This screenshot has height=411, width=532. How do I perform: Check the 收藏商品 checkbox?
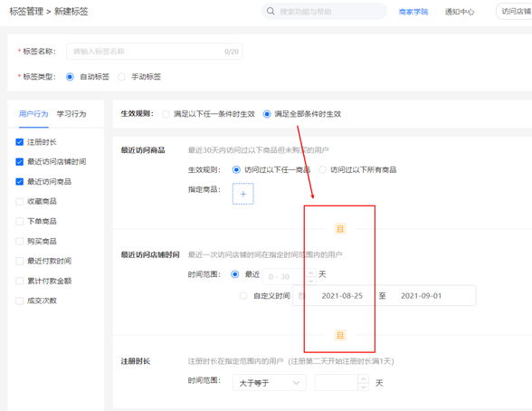pos(20,202)
